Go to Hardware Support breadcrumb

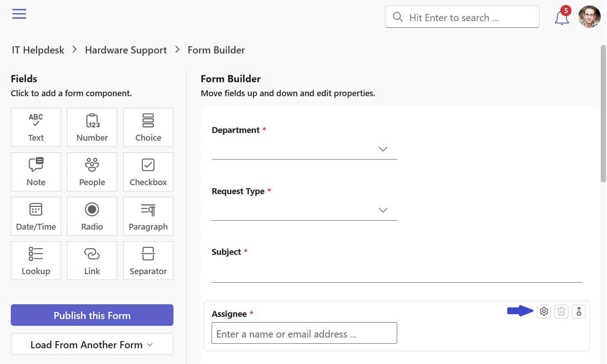click(126, 50)
